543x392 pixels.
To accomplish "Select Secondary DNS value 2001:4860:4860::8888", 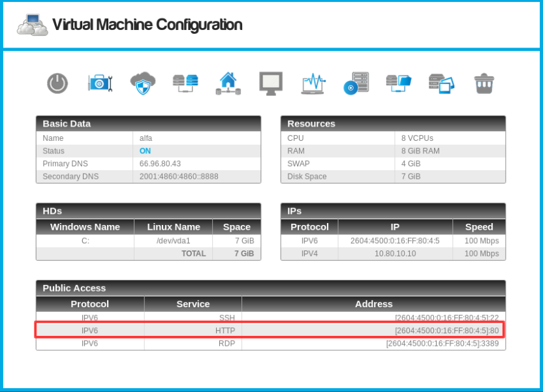I will tap(179, 177).
